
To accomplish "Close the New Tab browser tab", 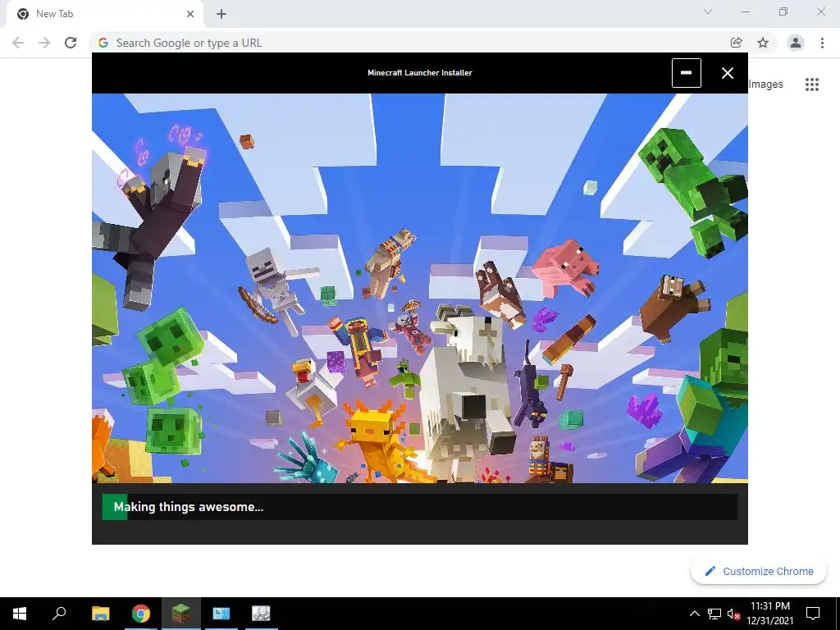I will (x=190, y=14).
